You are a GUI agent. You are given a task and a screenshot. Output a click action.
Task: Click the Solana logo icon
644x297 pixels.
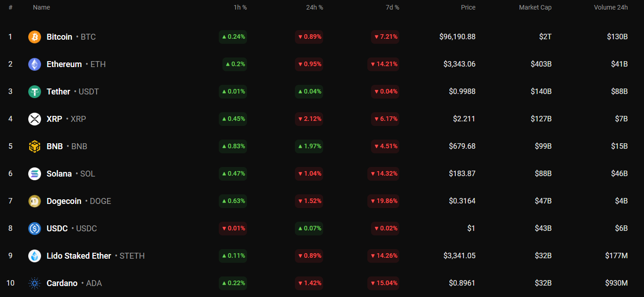coord(35,174)
